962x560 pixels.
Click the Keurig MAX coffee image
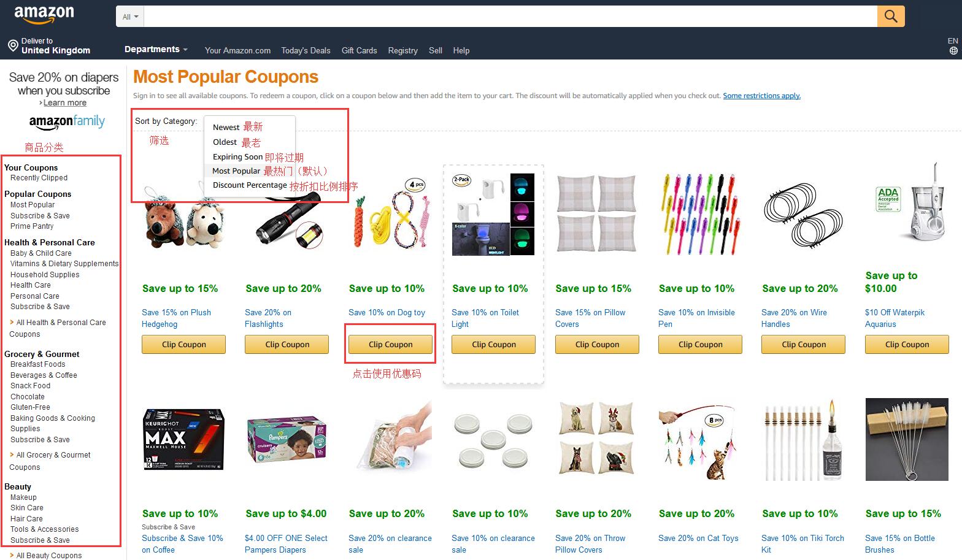click(183, 440)
